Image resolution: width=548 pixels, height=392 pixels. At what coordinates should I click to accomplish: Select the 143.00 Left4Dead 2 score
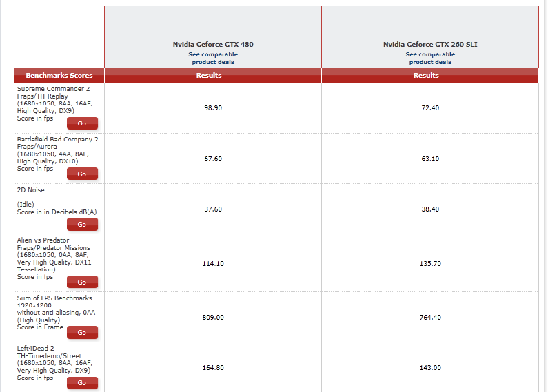click(430, 368)
